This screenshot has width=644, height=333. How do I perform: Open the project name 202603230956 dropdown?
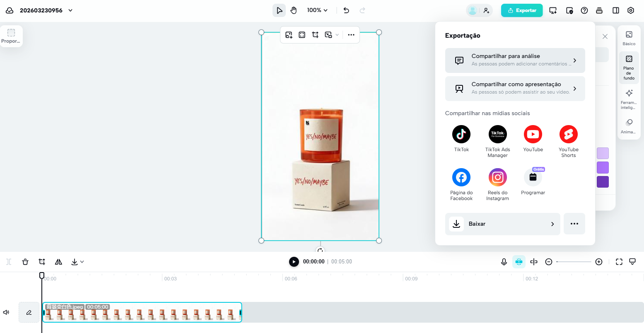[x=70, y=10]
